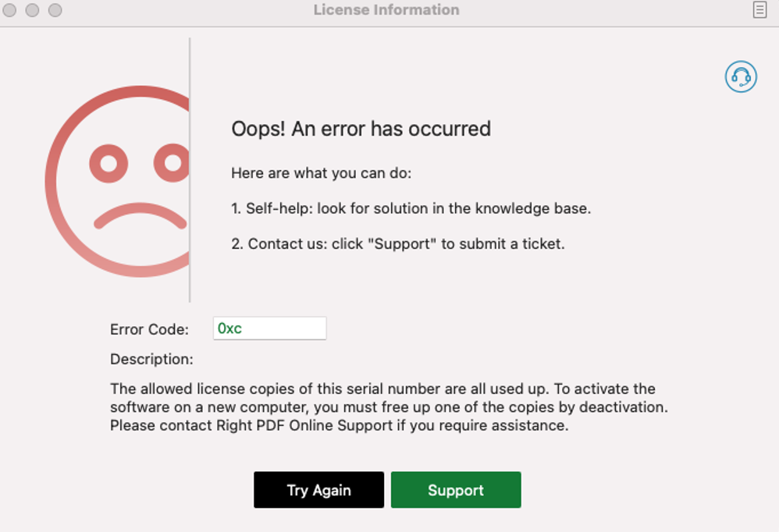Open the headset online support icon
The image size is (779, 532).
pos(740,77)
